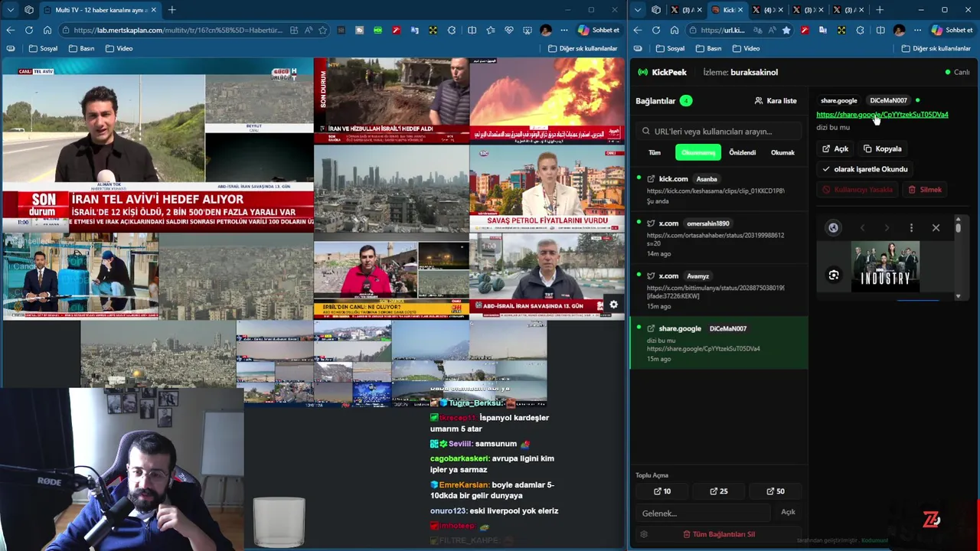Click the back arrow in preview frame
Screen dimensions: 980x551
862,227
